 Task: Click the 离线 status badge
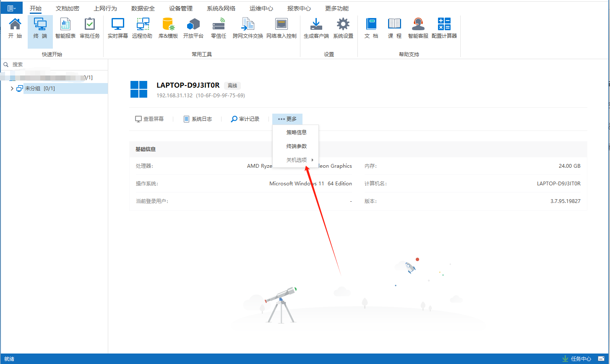pos(232,86)
